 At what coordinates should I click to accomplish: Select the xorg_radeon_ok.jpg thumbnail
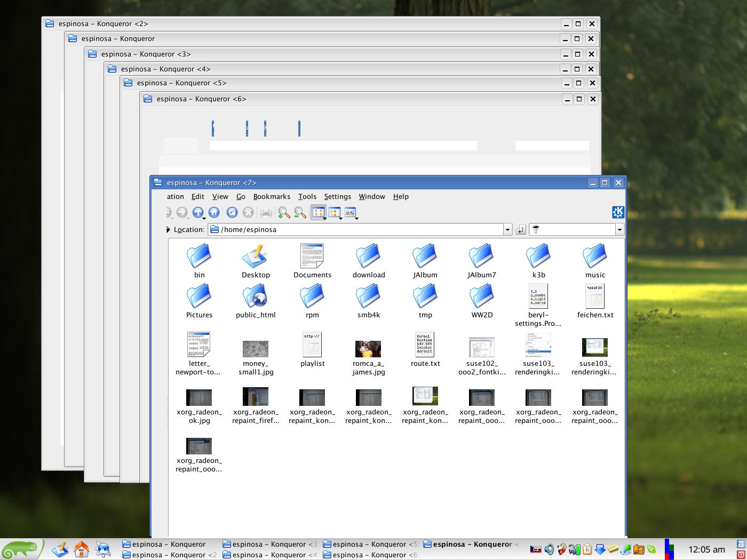tap(199, 397)
